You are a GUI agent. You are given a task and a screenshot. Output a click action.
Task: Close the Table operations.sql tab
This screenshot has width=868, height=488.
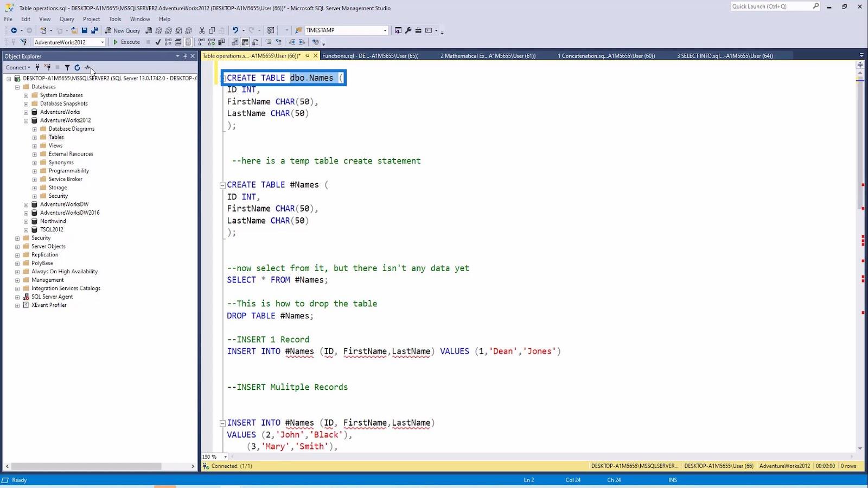point(315,56)
